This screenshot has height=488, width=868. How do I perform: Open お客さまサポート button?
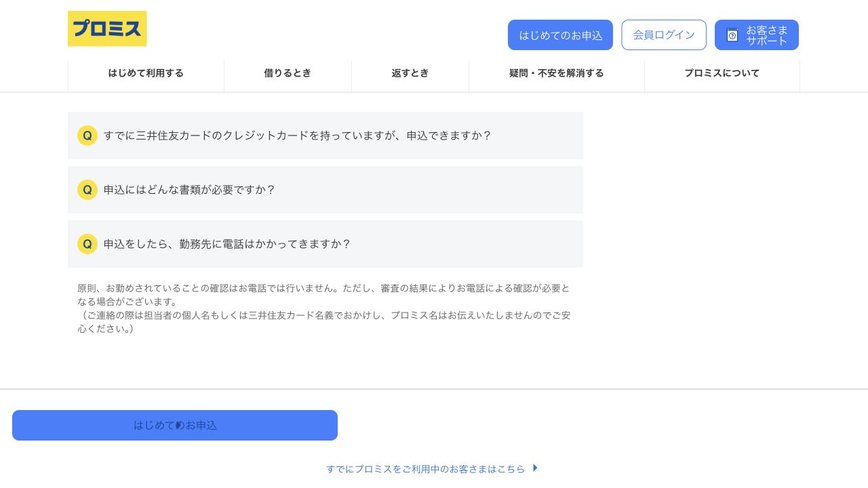(757, 35)
